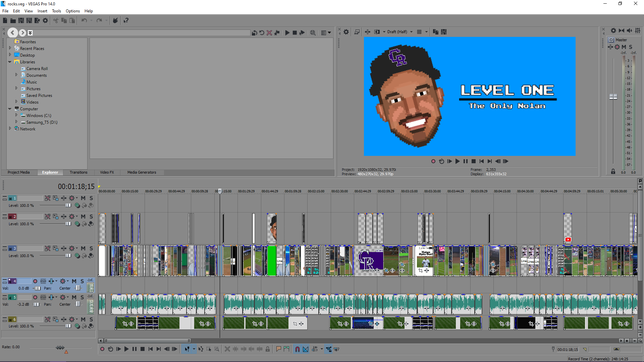The height and width of the screenshot is (362, 644).
Task: Click the Insert Marker icon
Action: 278,349
